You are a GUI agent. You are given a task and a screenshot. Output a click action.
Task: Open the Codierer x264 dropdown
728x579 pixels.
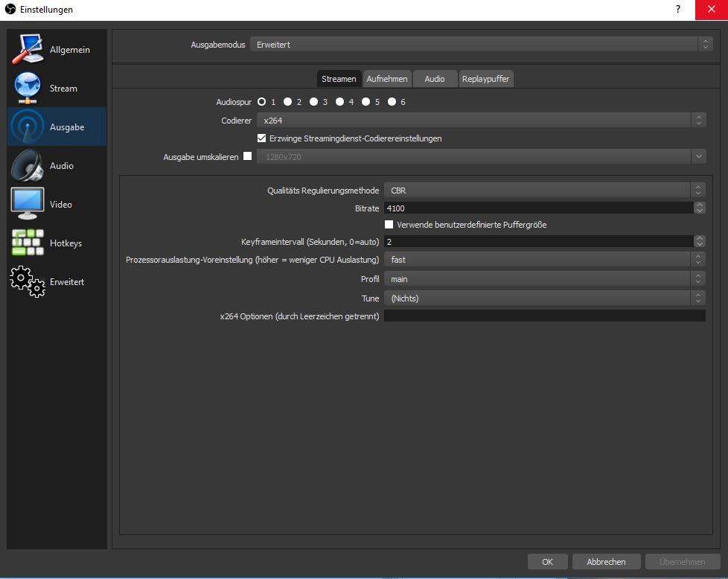[x=482, y=121]
